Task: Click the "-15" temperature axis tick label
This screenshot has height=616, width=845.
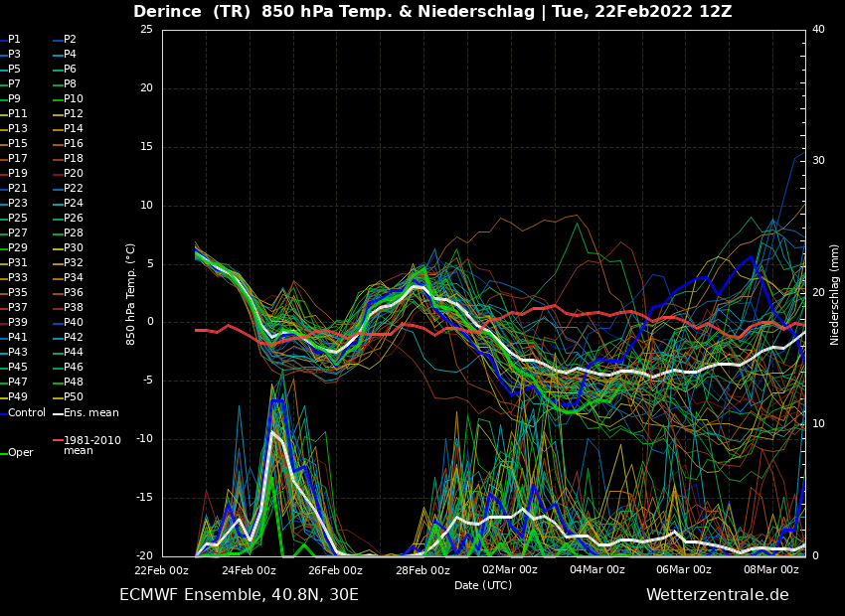Action: click(146, 498)
